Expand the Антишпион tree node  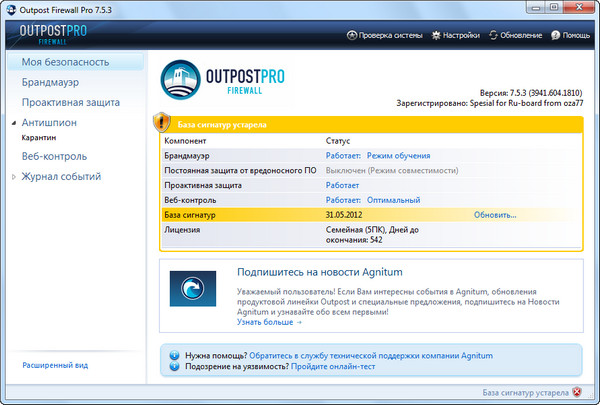13,122
